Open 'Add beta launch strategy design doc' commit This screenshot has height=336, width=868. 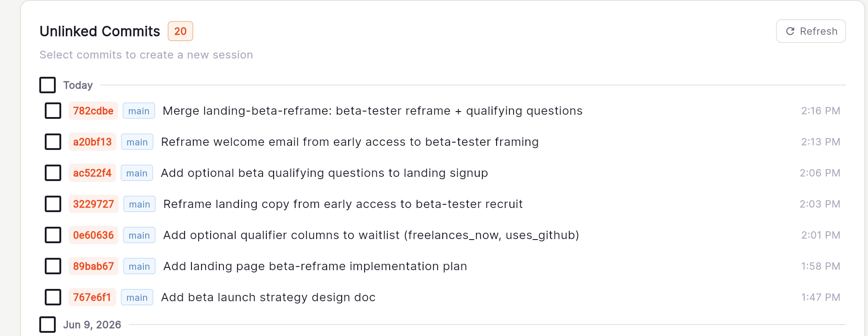[268, 297]
